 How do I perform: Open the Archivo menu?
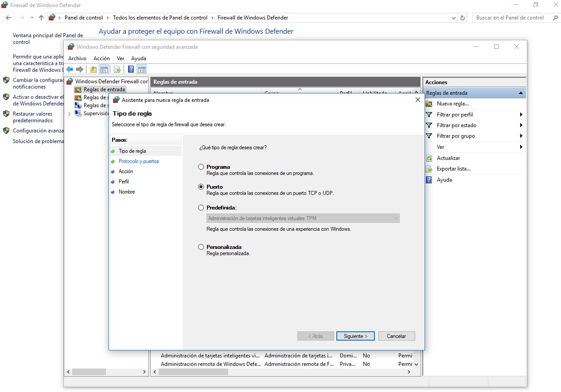coord(78,58)
